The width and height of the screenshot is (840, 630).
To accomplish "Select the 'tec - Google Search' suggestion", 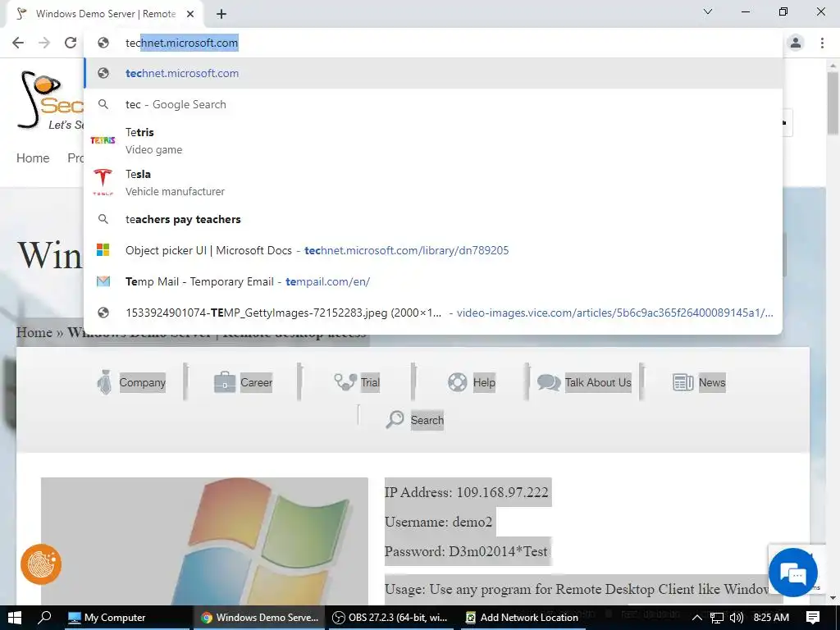I will (x=433, y=104).
